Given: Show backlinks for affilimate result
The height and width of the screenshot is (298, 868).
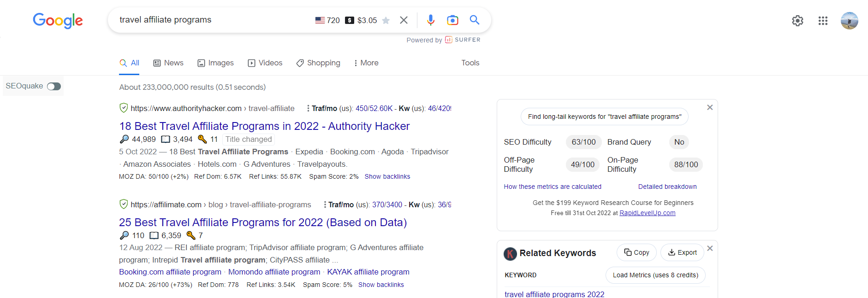Looking at the screenshot, I should [x=381, y=285].
